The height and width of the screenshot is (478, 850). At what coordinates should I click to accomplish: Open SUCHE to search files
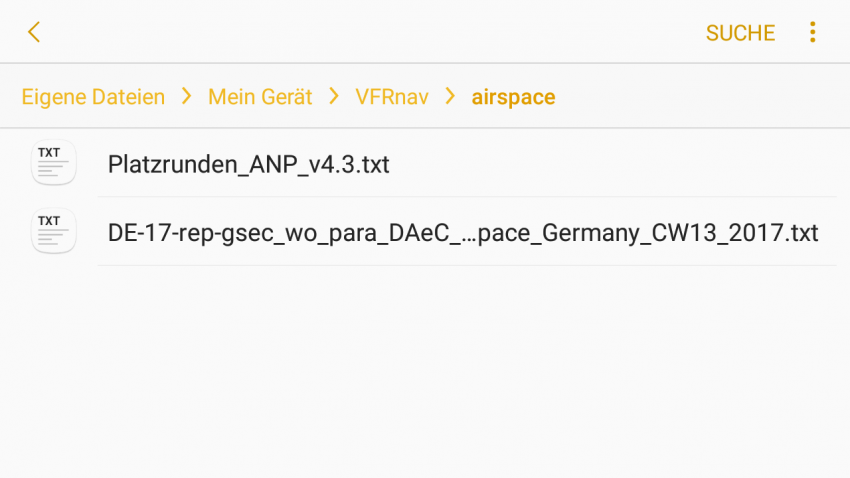(x=740, y=33)
